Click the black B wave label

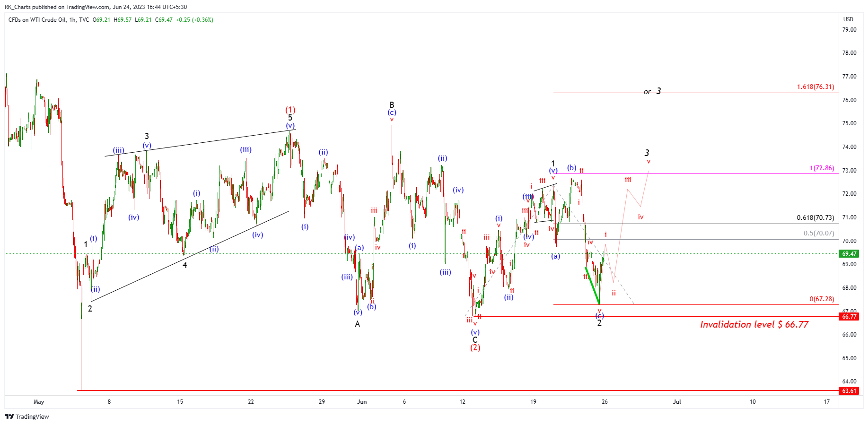(392, 105)
